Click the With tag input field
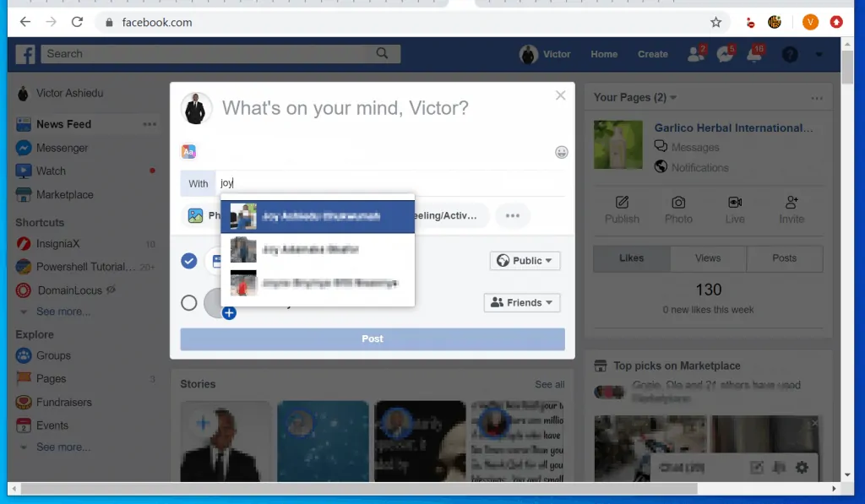The width and height of the screenshot is (865, 504). [390, 183]
